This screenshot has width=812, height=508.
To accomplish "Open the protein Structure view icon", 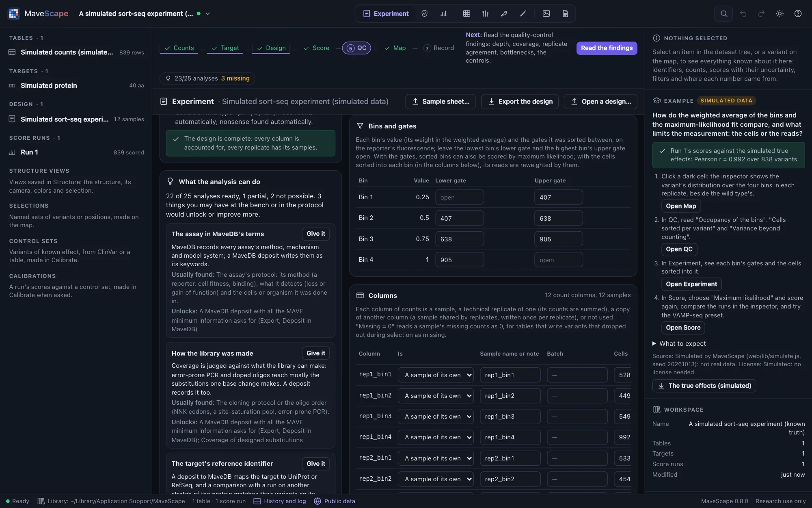I will [x=504, y=13].
